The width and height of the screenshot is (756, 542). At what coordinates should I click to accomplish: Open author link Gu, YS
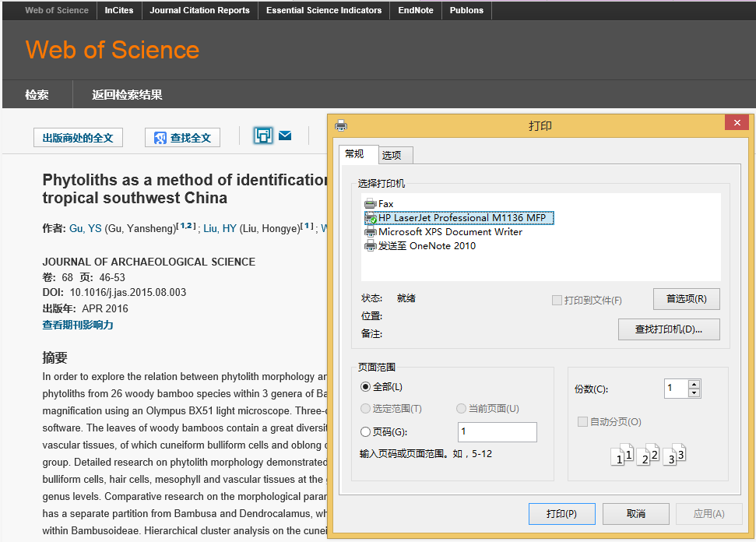click(86, 229)
